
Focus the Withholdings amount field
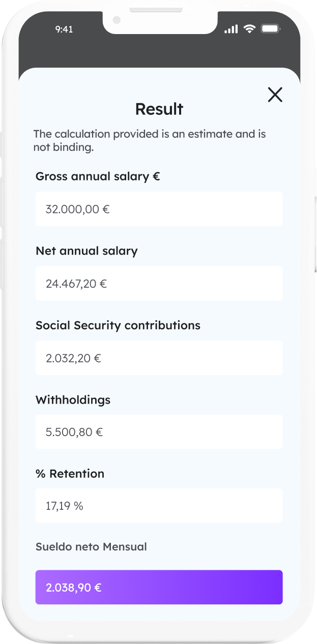point(159,432)
